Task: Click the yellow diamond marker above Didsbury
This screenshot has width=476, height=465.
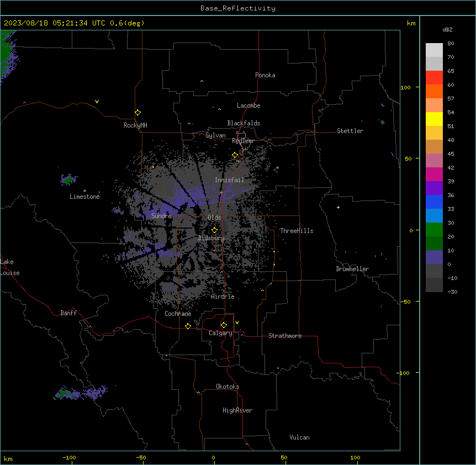Action: 214,230
